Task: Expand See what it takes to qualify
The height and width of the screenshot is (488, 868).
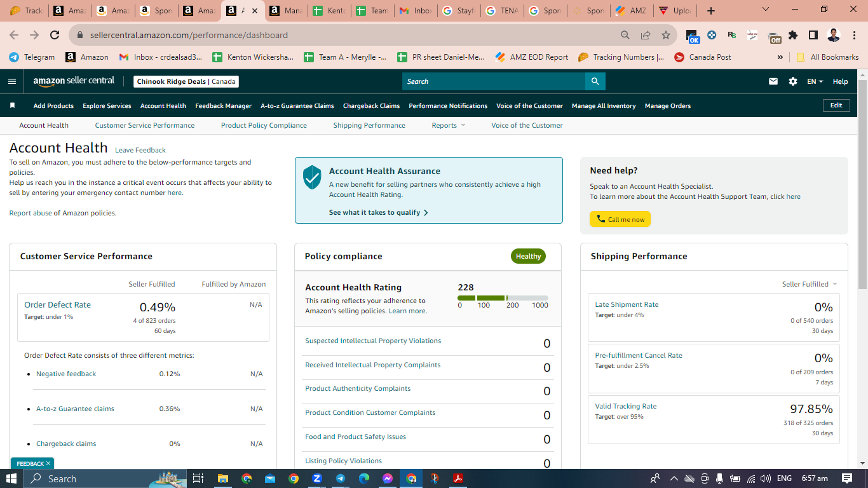Action: point(379,212)
